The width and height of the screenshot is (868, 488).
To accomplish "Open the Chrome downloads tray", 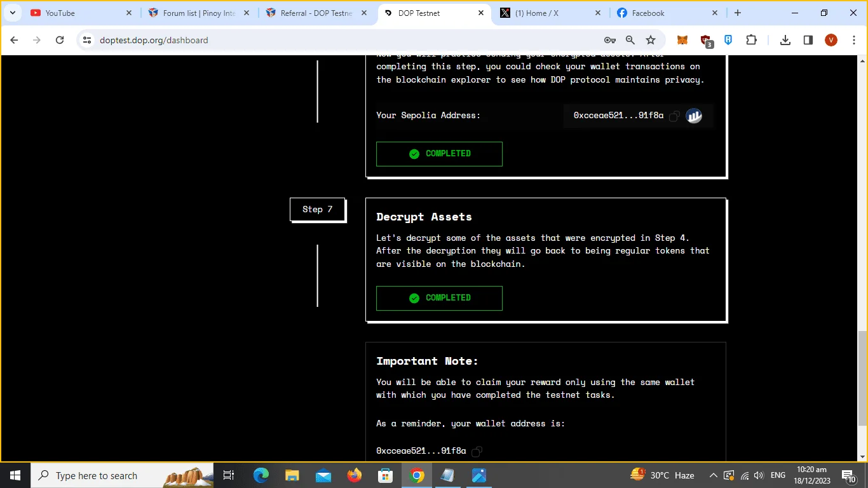I will pyautogui.click(x=785, y=40).
